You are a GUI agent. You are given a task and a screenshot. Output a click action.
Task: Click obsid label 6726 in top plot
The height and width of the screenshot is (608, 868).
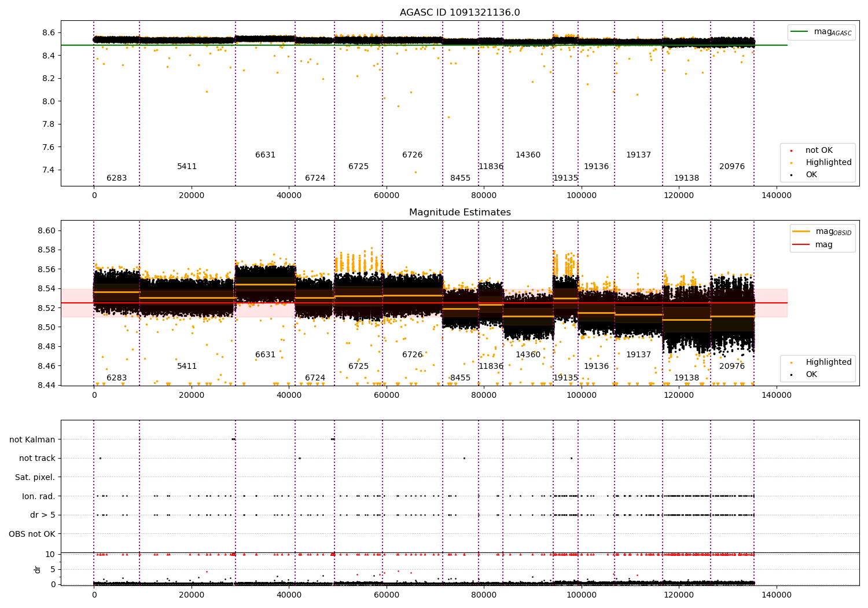(412, 155)
